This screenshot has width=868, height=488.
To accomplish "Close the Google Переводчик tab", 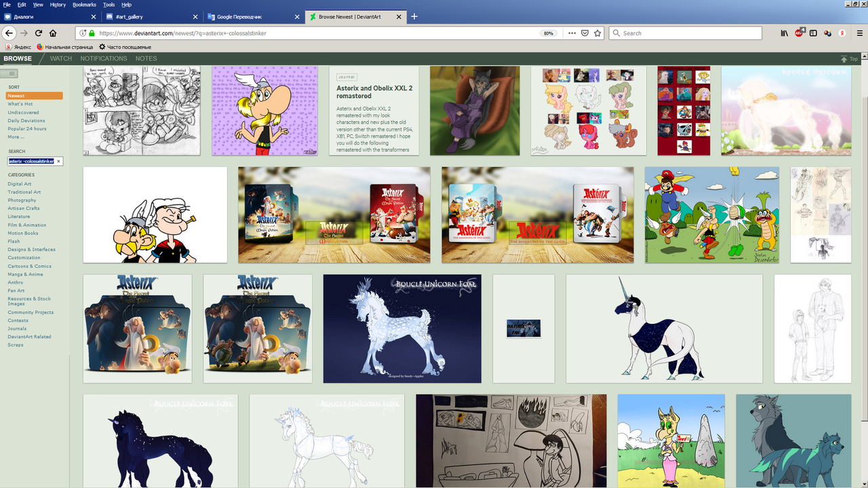I will click(x=298, y=16).
